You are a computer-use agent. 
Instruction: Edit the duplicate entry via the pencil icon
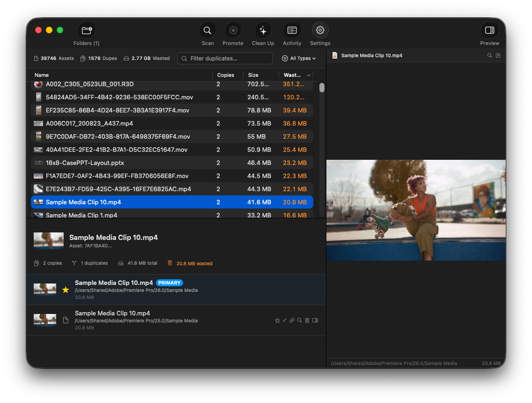pyautogui.click(x=284, y=320)
